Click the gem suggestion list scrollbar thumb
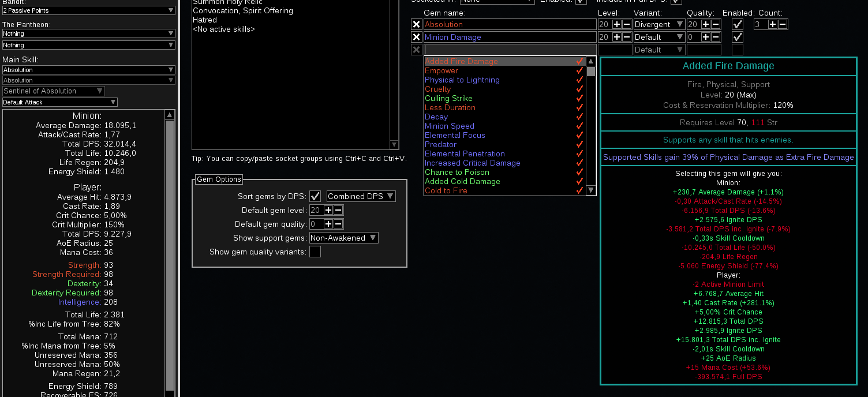Viewport: 868px width, 397px height. coord(591,72)
